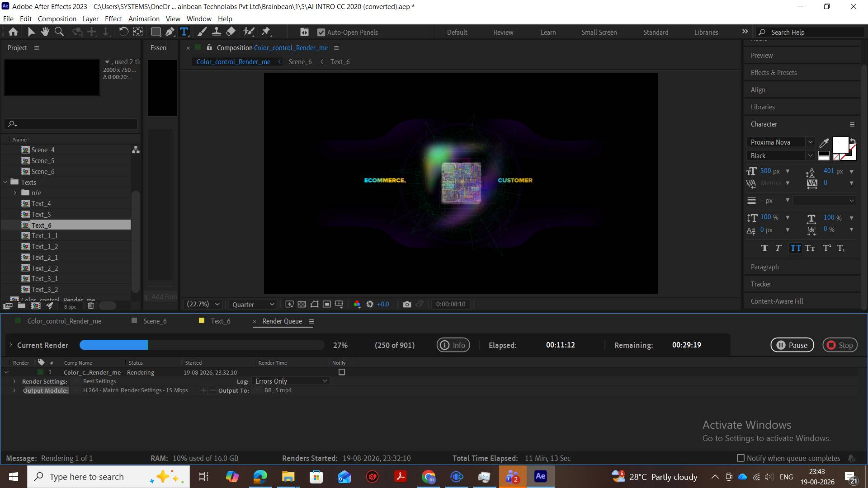This screenshot has width=868, height=488.
Task: Expand the Render Settings row
Action: pyautogui.click(x=14, y=381)
